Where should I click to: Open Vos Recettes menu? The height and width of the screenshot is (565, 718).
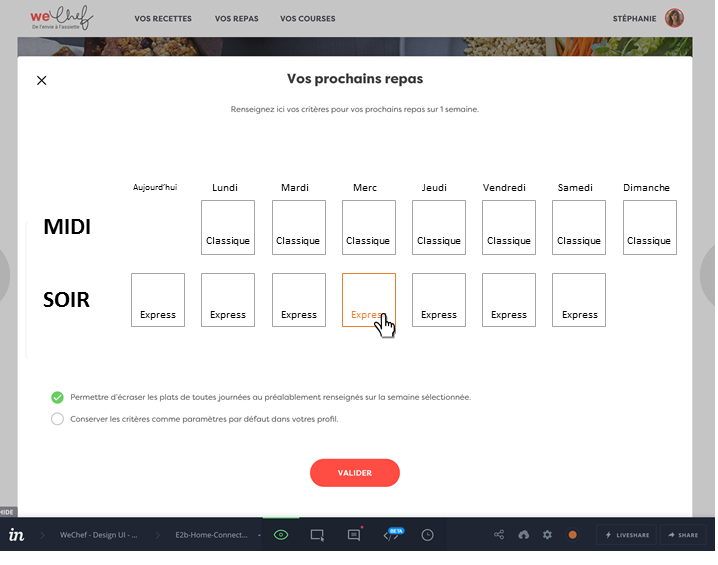(x=163, y=19)
